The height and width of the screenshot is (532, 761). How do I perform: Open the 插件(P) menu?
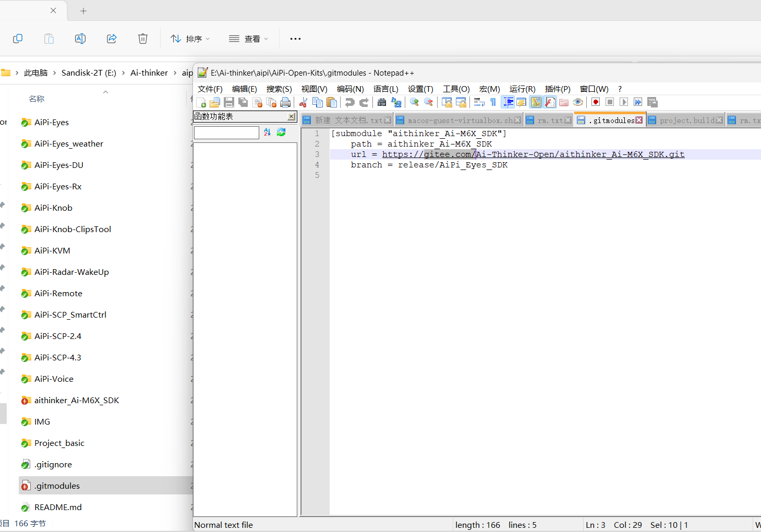click(558, 89)
